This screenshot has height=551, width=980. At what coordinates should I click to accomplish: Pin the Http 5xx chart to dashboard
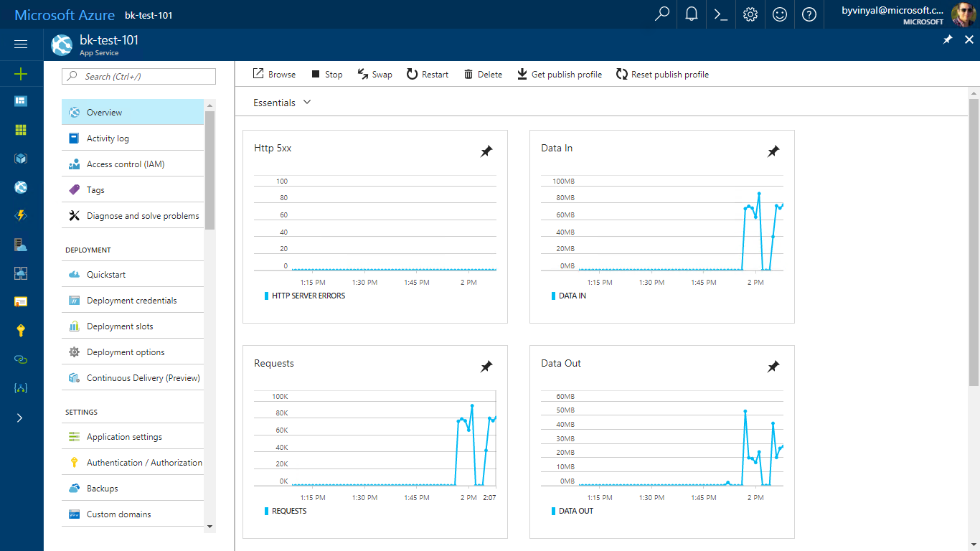486,151
